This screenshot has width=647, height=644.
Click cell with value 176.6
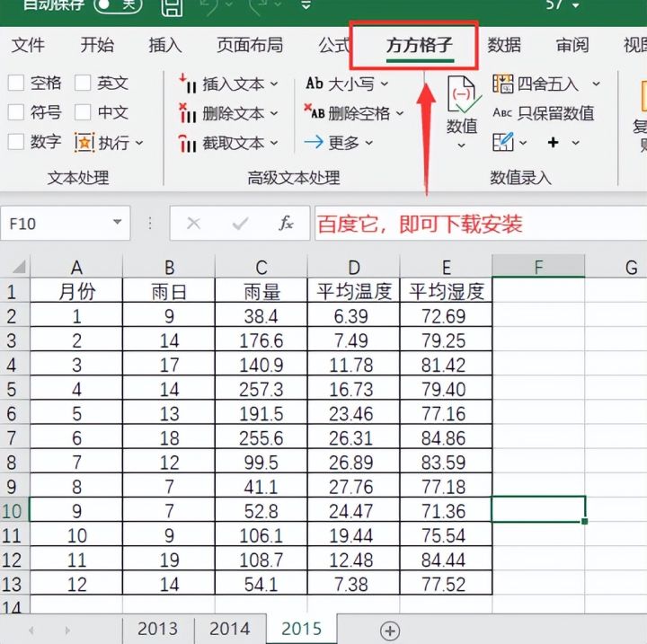(x=261, y=340)
